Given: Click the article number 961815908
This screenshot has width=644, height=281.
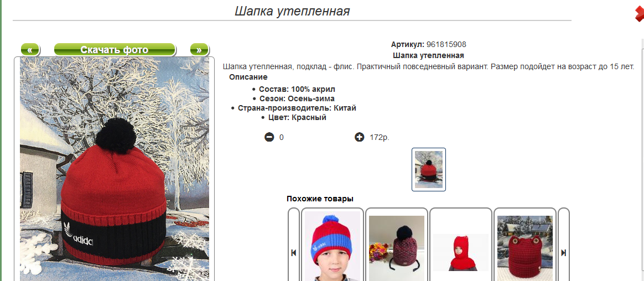Looking at the screenshot, I should pyautogui.click(x=446, y=44).
